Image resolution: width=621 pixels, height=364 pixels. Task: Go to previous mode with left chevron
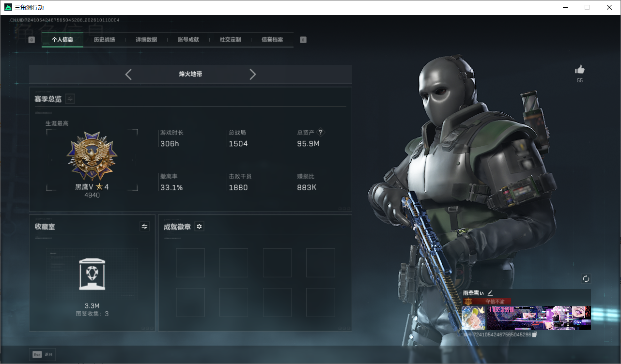click(128, 74)
